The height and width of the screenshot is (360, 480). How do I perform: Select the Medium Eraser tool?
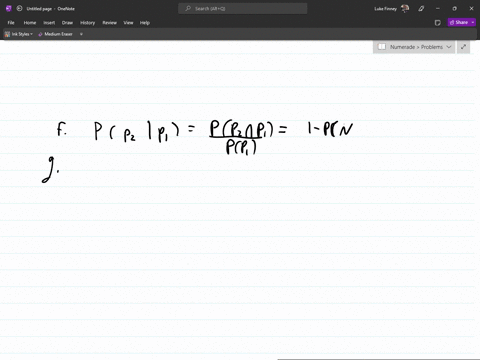coord(55,34)
